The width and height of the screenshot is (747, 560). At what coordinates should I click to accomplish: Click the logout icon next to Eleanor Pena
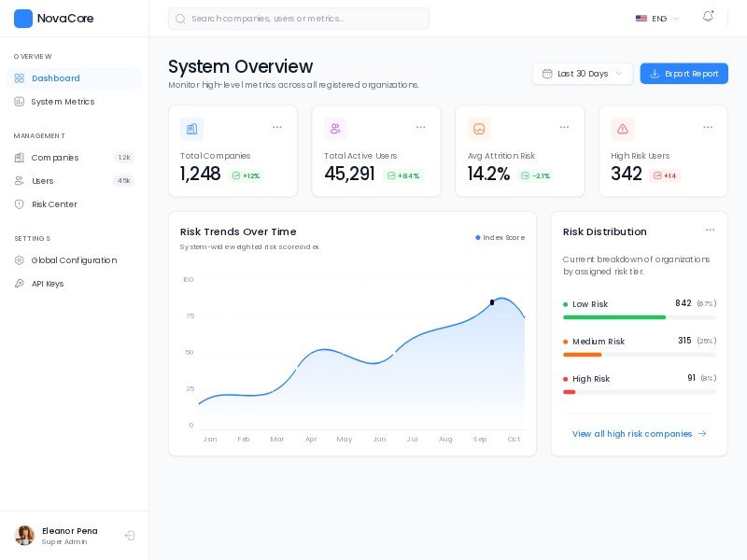(x=130, y=536)
